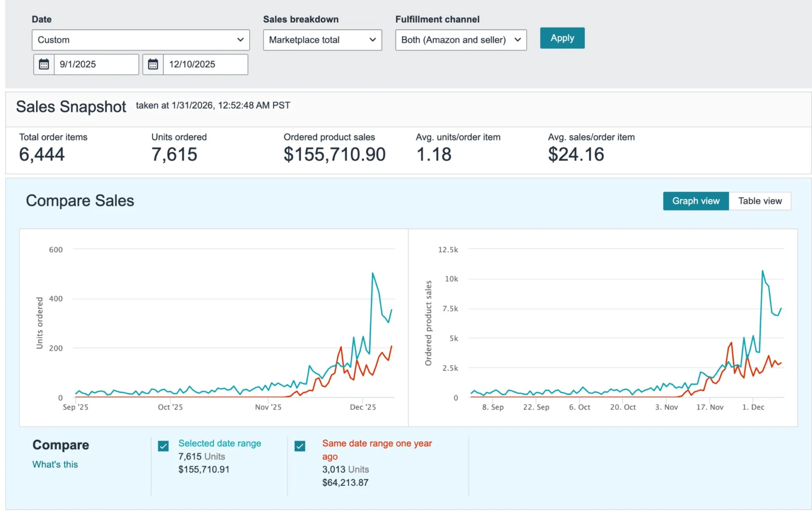This screenshot has width=812, height=512.
Task: Expand the Date dropdown set to Custom
Action: point(140,40)
